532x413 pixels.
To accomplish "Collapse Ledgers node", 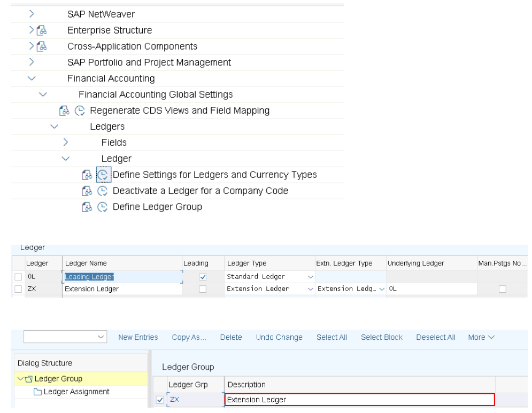I will [x=55, y=127].
